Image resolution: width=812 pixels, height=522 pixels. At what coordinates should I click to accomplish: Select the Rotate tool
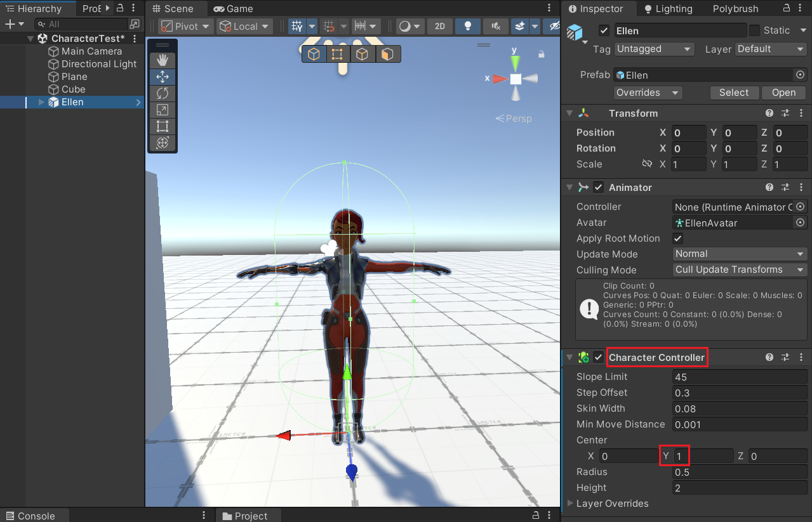coord(162,93)
